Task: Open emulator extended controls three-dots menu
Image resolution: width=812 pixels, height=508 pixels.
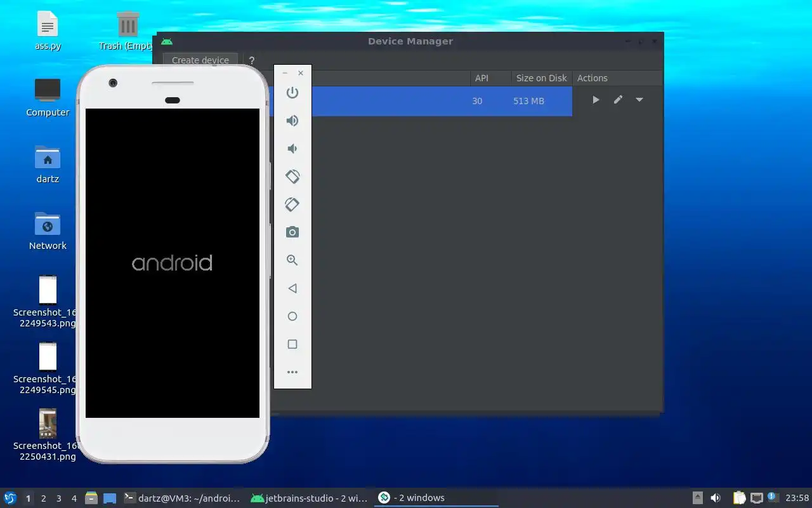Action: (292, 372)
